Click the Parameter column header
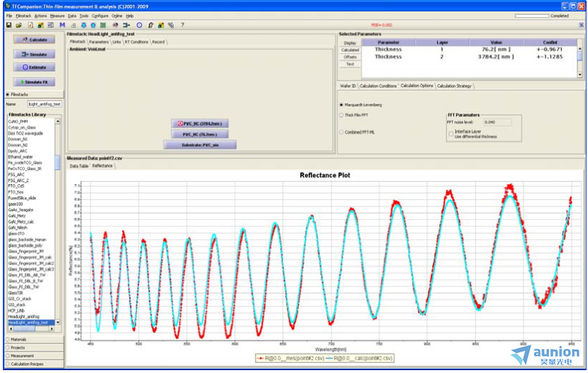 coord(388,42)
